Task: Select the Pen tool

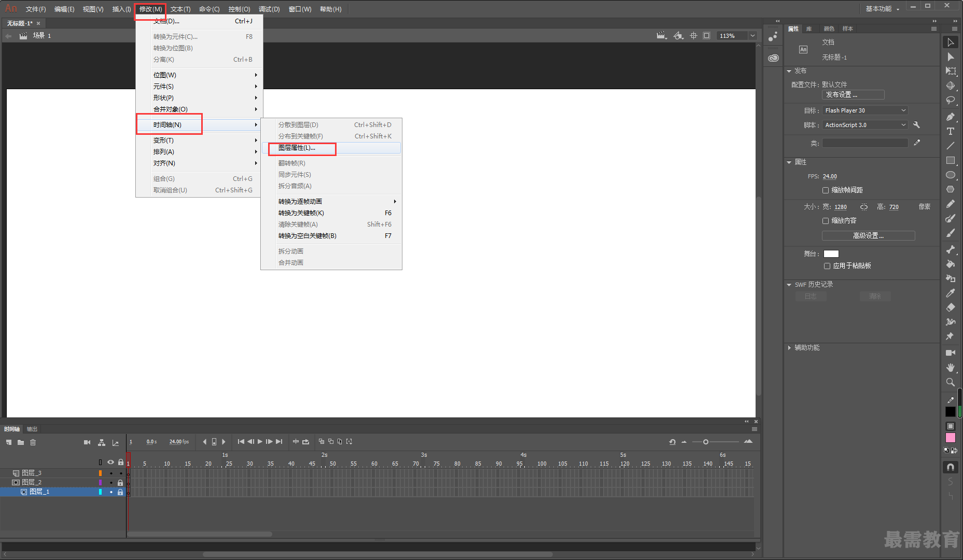Action: tap(950, 117)
